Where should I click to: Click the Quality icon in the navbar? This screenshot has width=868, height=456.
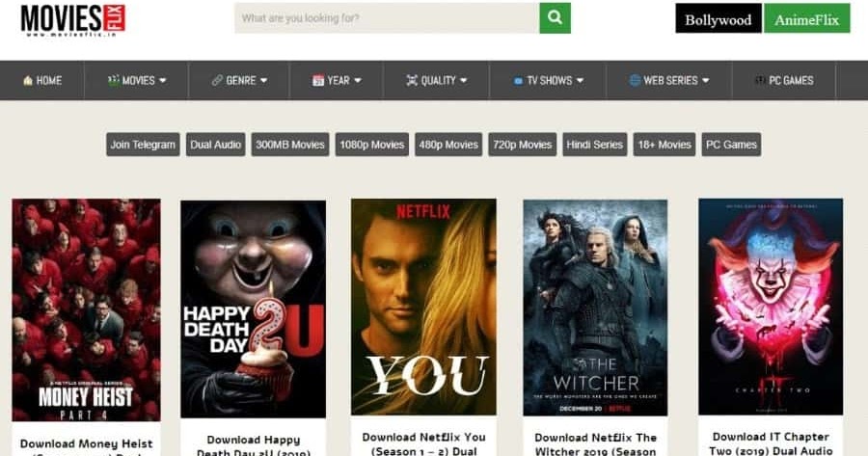(412, 80)
